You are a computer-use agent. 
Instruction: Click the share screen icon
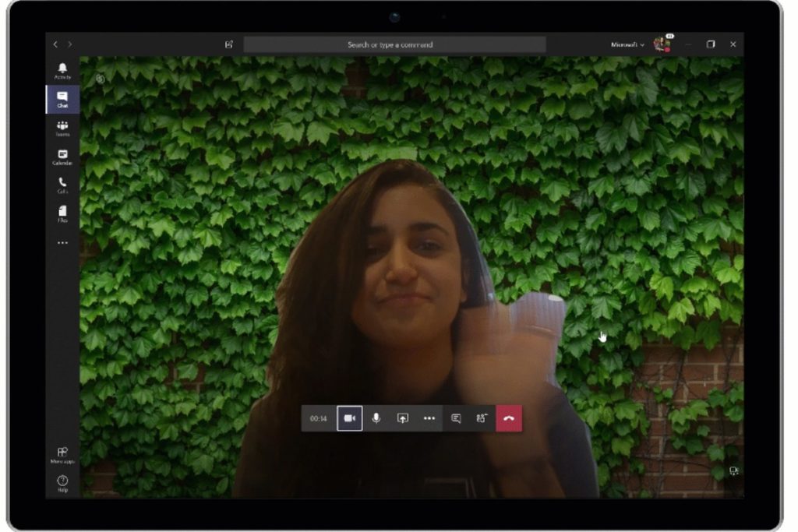tap(402, 418)
